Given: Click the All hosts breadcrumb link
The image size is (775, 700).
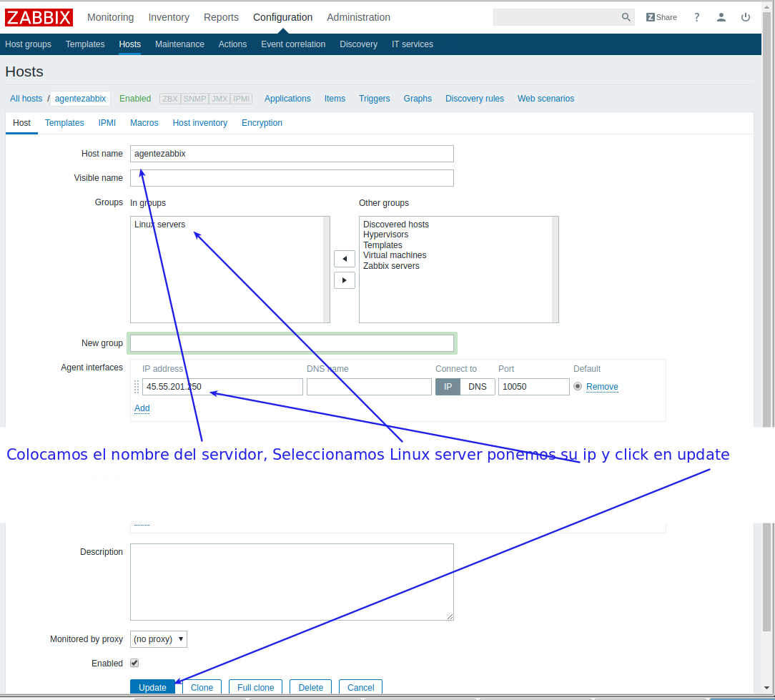Looking at the screenshot, I should (x=26, y=99).
